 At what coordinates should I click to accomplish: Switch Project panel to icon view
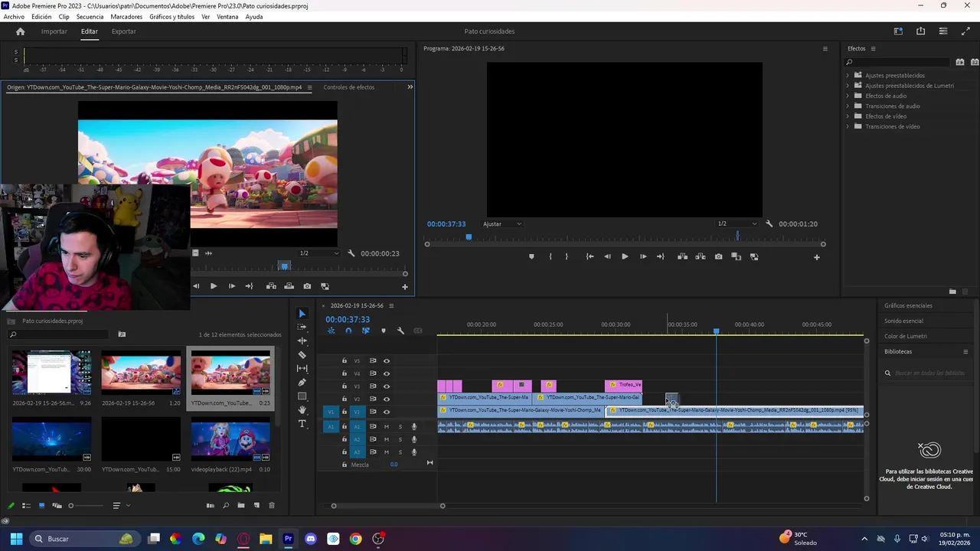(41, 505)
